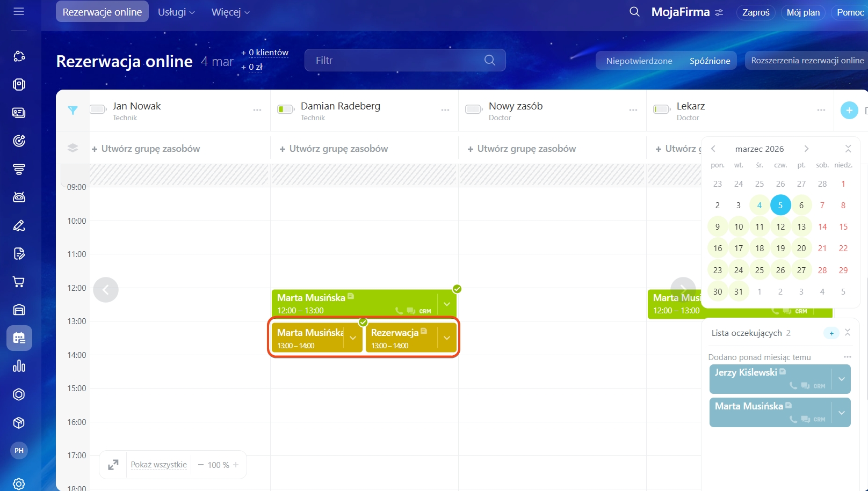The width and height of the screenshot is (868, 491).
Task: Click the search magnifier in top bar
Action: 634,12
